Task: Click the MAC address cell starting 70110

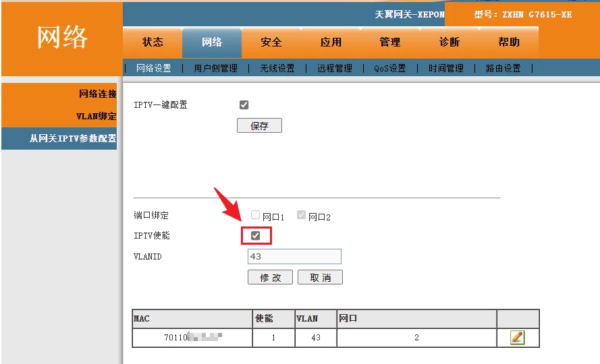Action: pos(193,337)
